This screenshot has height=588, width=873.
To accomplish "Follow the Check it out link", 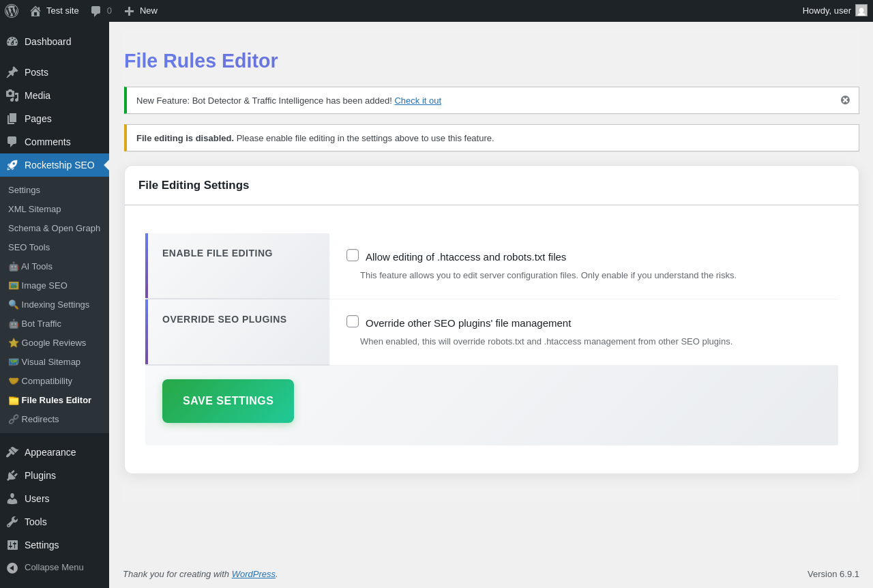I will point(417,101).
